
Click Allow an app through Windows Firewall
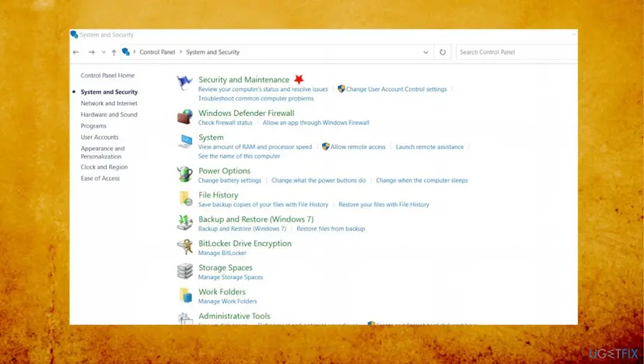[x=316, y=123]
